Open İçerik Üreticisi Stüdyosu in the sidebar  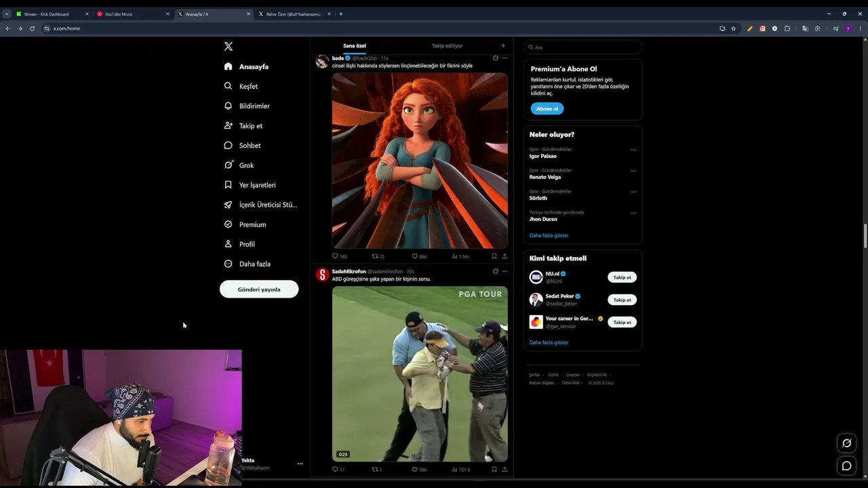pyautogui.click(x=261, y=205)
